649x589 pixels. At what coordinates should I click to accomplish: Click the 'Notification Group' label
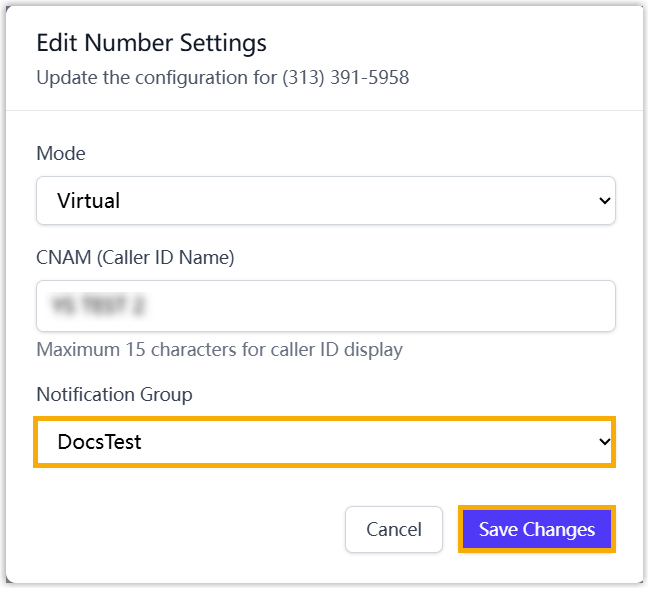click(x=114, y=395)
